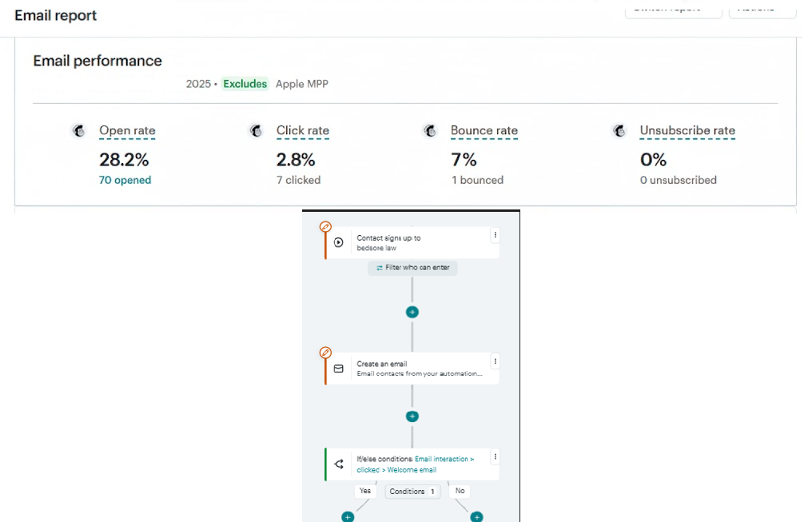
Task: Click the Filter who can enter button
Action: coord(412,268)
